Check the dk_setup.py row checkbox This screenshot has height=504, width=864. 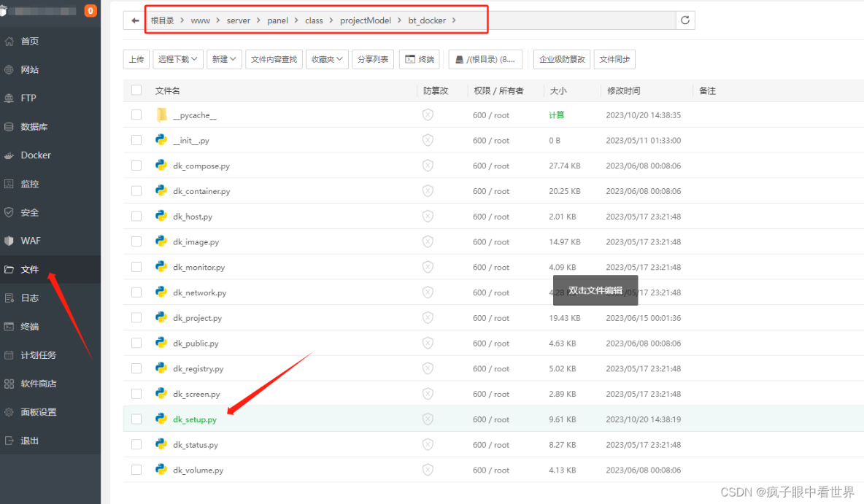136,419
